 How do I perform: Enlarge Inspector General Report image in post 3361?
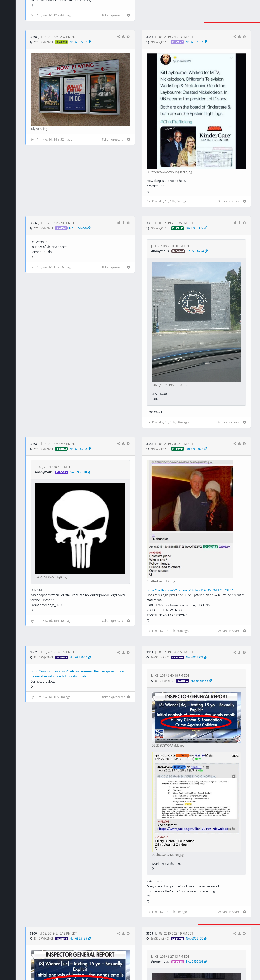196,717
